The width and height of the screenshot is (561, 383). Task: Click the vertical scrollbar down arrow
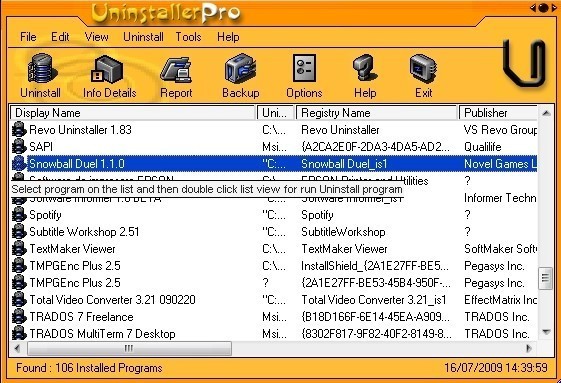[x=546, y=332]
